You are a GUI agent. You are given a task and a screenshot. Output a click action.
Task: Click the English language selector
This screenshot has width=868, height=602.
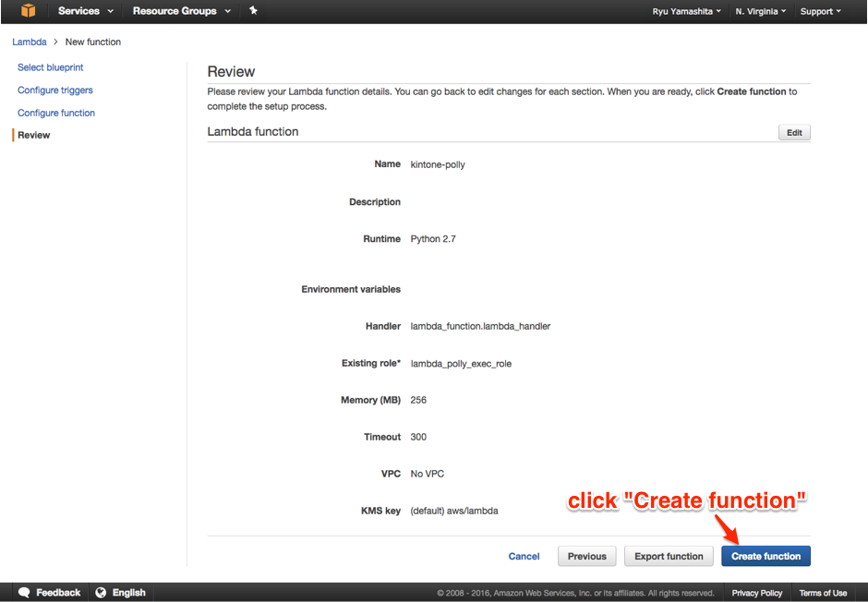(x=129, y=592)
